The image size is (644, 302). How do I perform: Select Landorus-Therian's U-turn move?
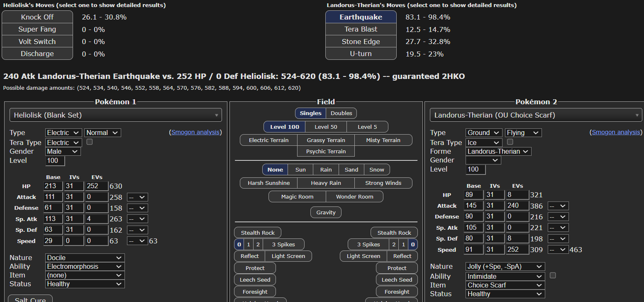pos(361,54)
